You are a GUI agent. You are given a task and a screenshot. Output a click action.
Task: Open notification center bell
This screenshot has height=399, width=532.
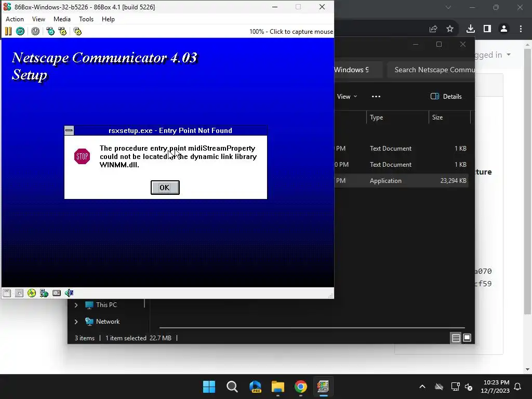[x=518, y=387]
